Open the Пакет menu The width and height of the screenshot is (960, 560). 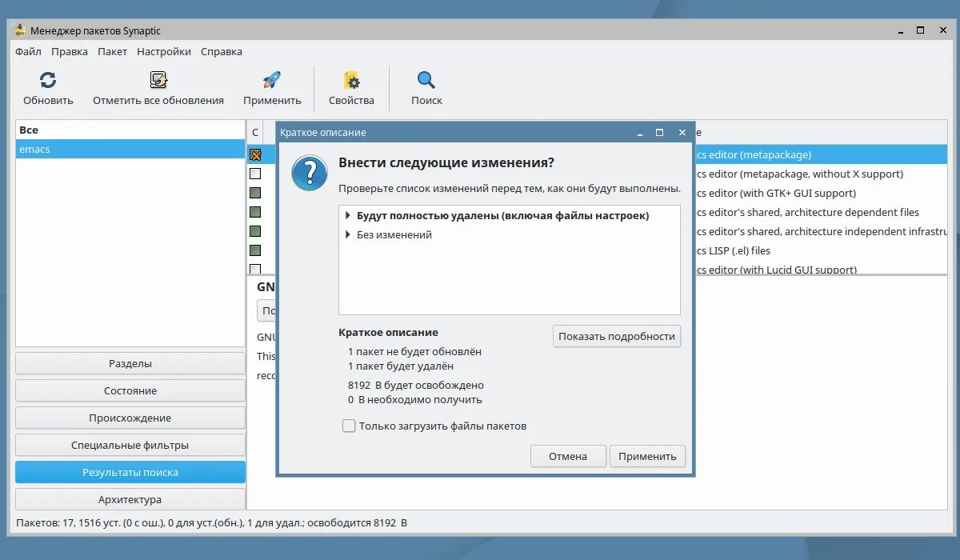tap(113, 51)
